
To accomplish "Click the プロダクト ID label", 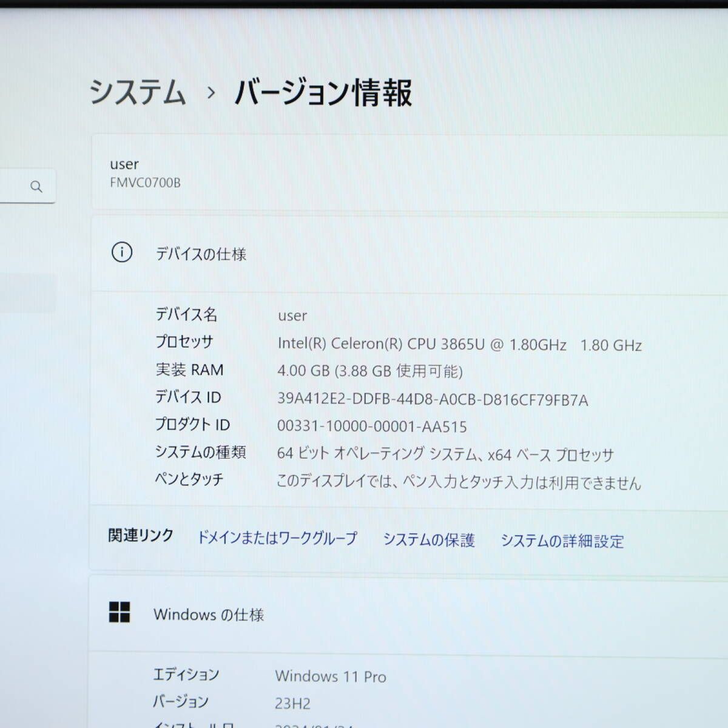I will (192, 425).
